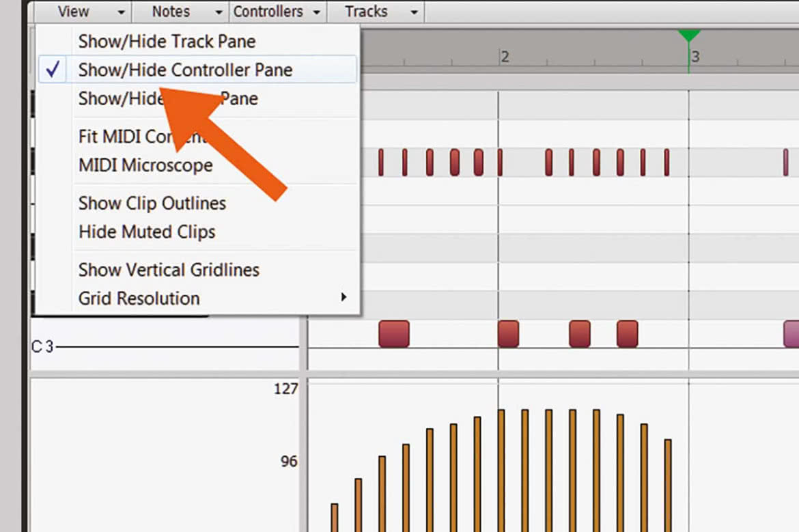Enable MIDI Microscope

(198, 165)
